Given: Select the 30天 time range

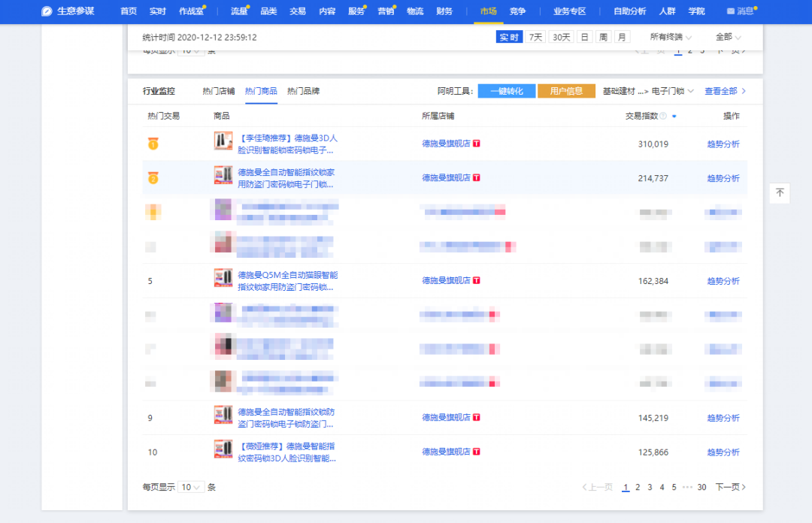Looking at the screenshot, I should point(561,38).
